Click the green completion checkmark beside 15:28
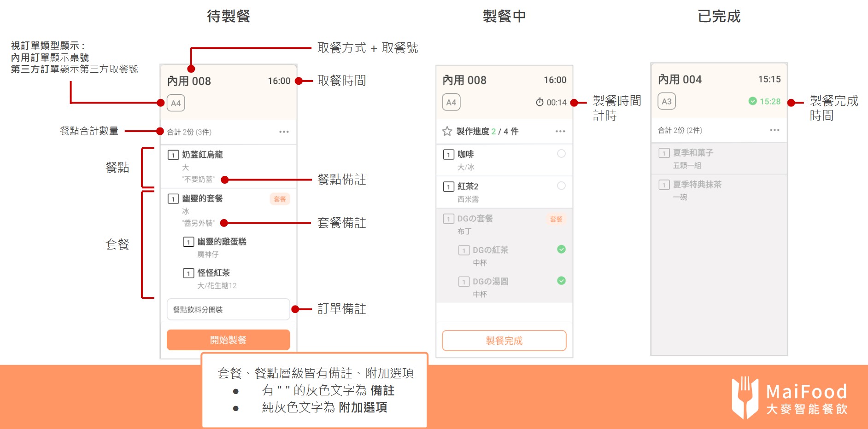This screenshot has width=868, height=429. [x=752, y=101]
